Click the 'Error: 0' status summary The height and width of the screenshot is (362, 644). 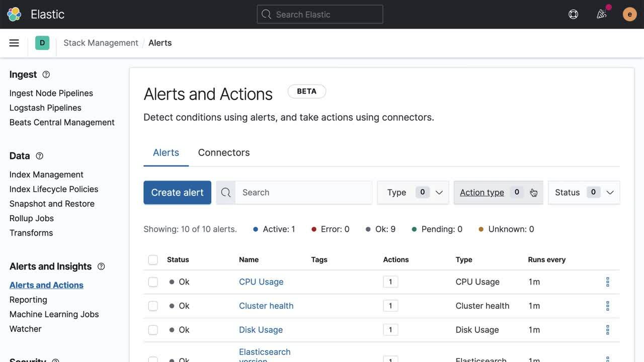point(331,229)
